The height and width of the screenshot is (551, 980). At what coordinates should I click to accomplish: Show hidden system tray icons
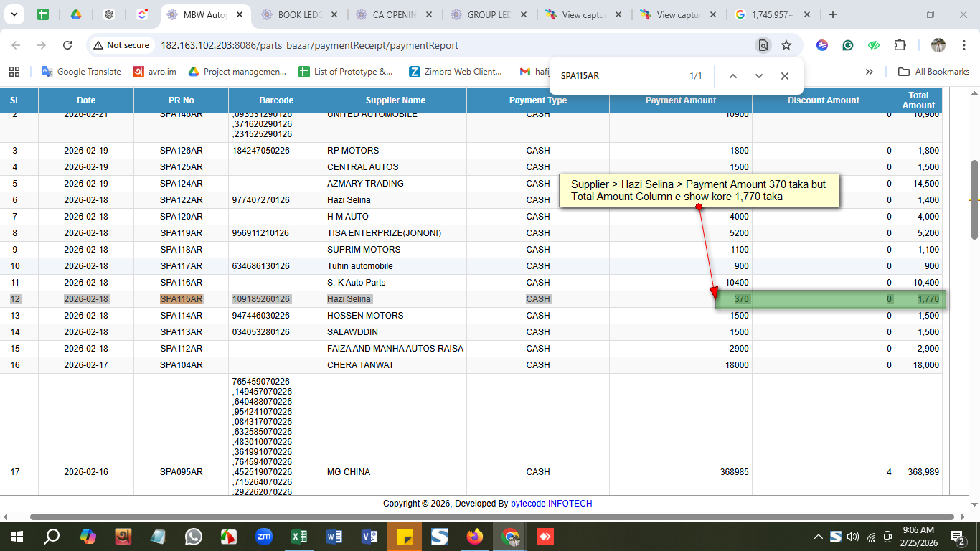coord(818,537)
